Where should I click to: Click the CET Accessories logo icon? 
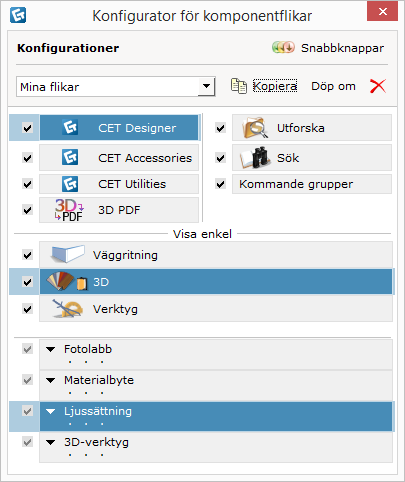(70, 157)
